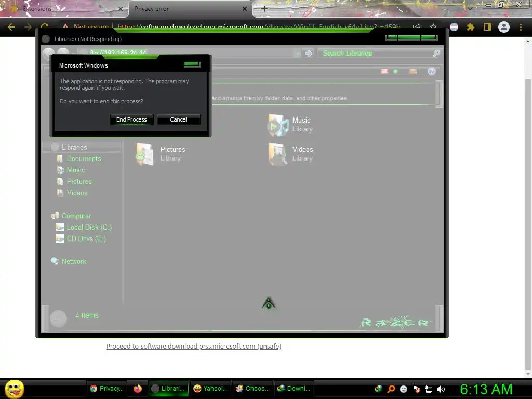
Task: Select Libraries in the navigation pane
Action: coord(74,147)
